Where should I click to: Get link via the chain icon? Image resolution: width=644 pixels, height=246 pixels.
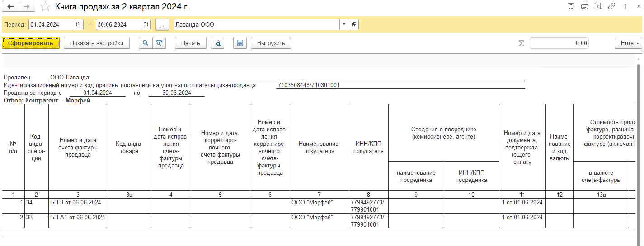(x=612, y=6)
